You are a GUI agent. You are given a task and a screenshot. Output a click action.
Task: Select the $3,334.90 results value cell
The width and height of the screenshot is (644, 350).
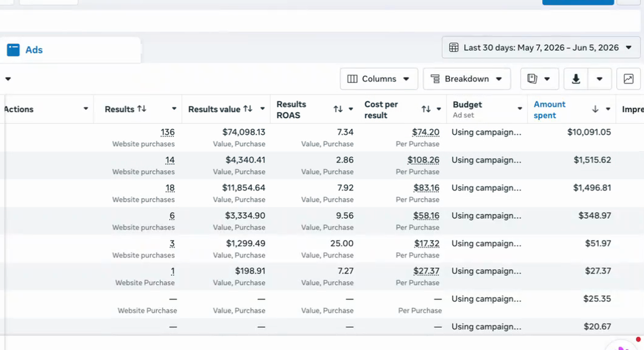pos(245,216)
